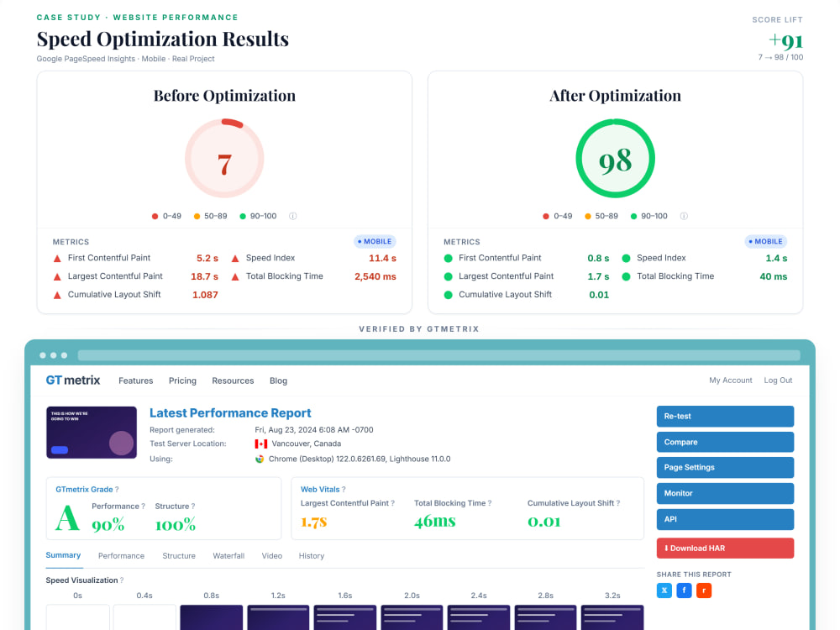Click the Compare button

pyautogui.click(x=725, y=442)
